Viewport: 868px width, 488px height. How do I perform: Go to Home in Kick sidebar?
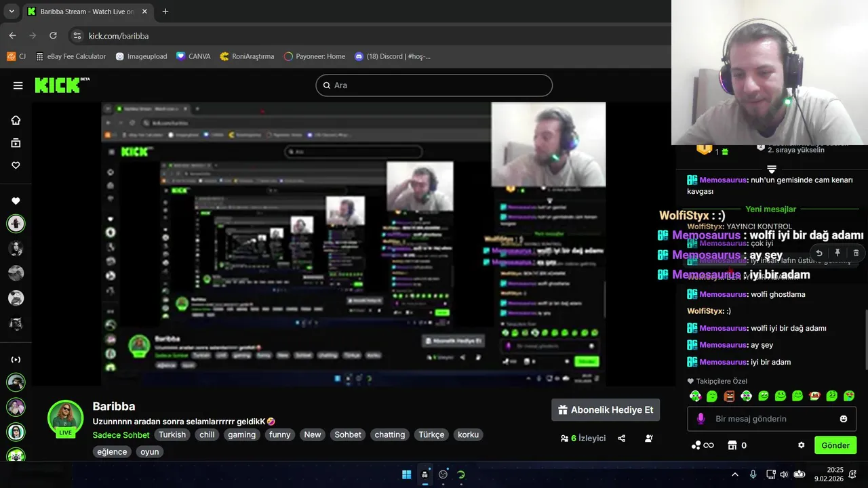point(16,120)
